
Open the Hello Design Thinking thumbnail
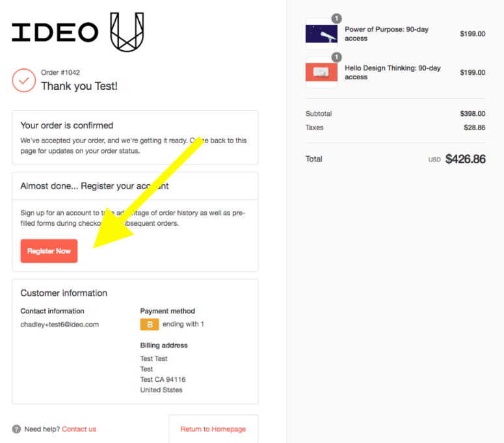click(321, 72)
